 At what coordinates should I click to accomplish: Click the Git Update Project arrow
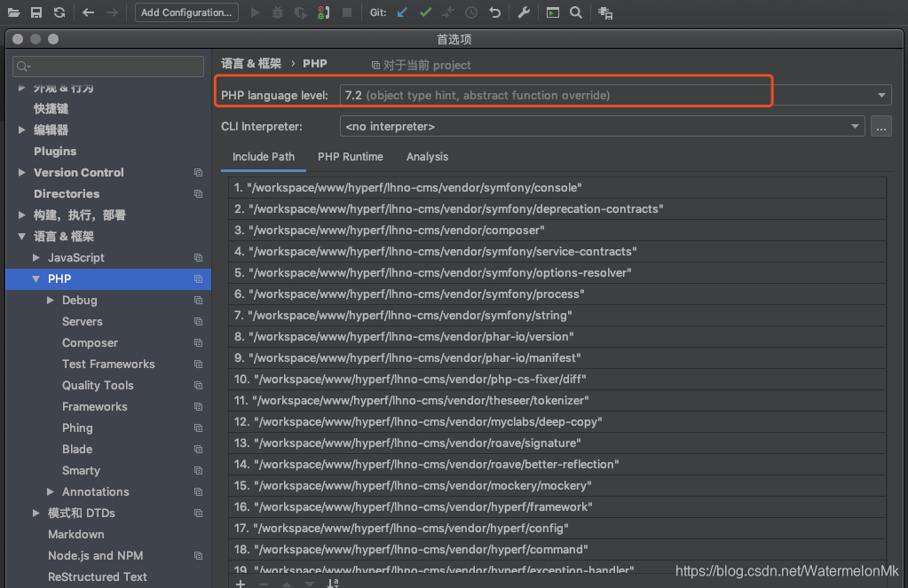[402, 12]
